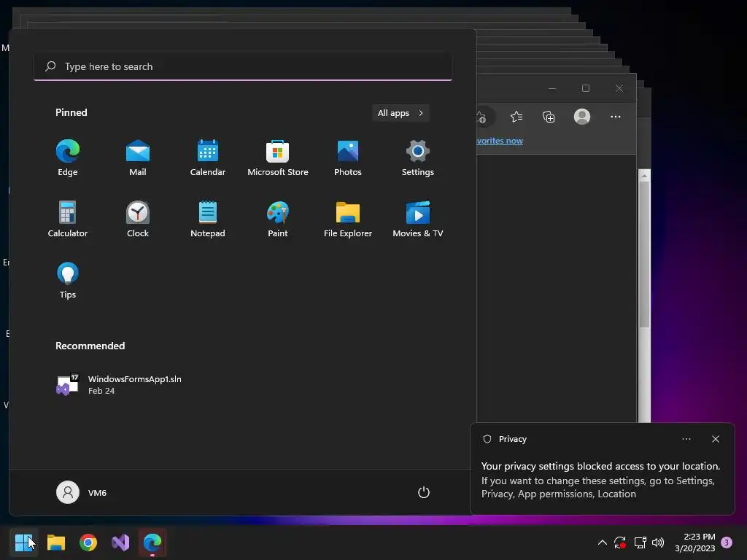Launch the Mail app
747x560 pixels.
(x=138, y=157)
